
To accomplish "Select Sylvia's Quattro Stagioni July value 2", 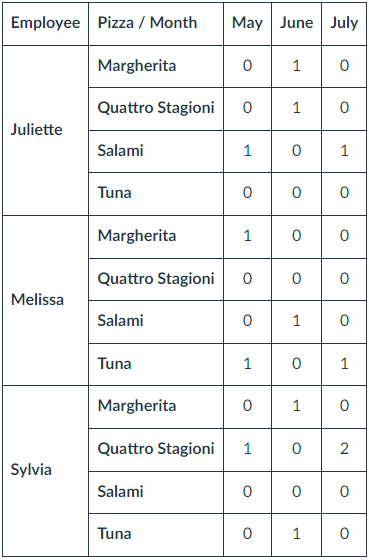I will point(344,449).
